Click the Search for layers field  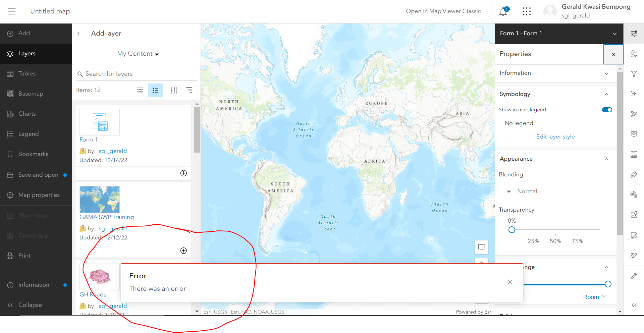136,74
